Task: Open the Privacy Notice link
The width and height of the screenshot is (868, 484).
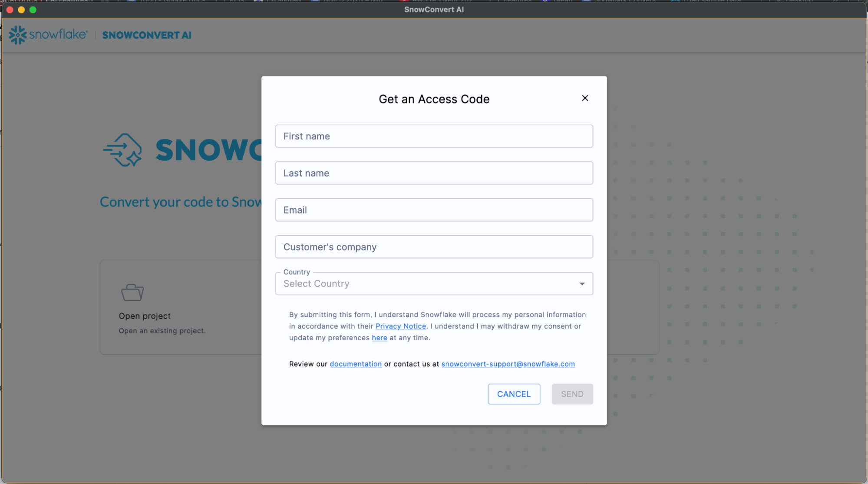Action: [x=400, y=326]
